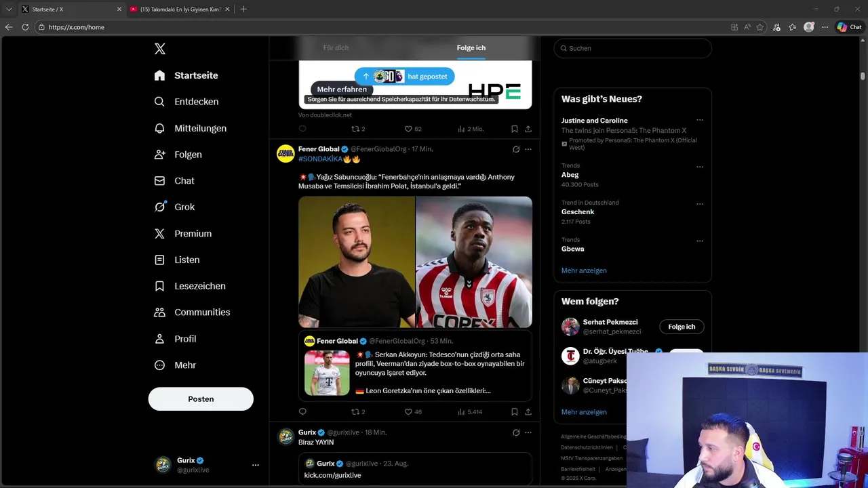Open a new browser tab

(243, 9)
